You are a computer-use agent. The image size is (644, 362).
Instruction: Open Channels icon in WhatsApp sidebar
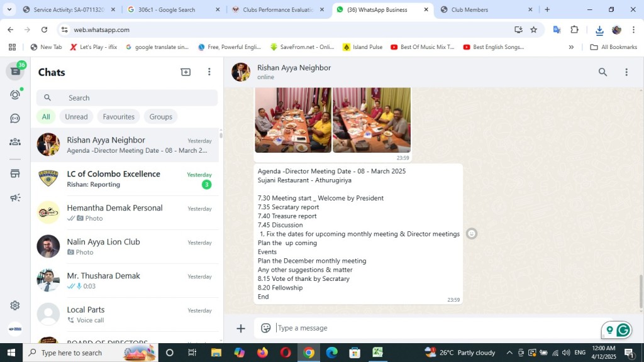(x=15, y=118)
